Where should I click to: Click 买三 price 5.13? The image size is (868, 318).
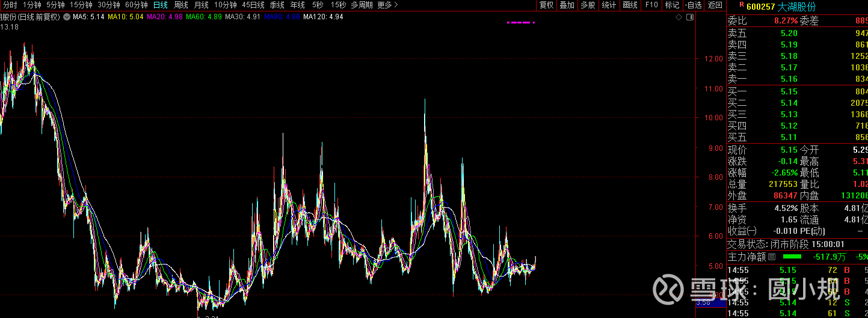point(789,114)
